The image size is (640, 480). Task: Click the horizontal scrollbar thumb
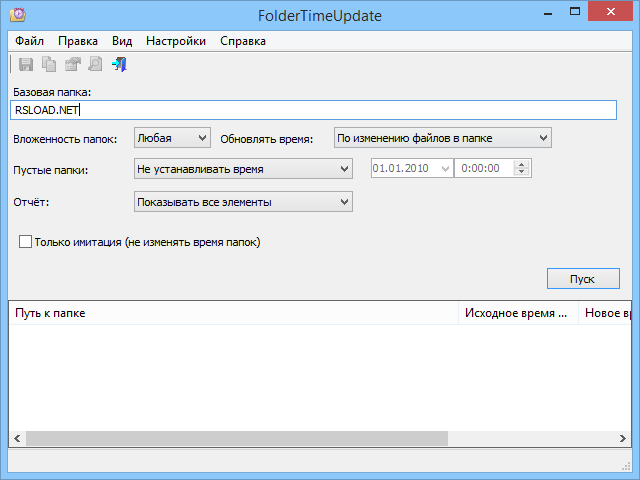click(237, 438)
